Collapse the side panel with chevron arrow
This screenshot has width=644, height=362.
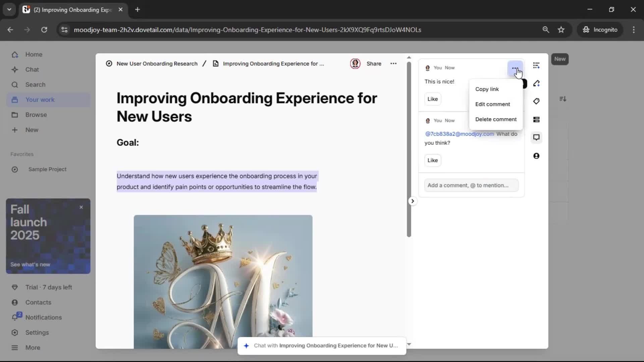413,201
